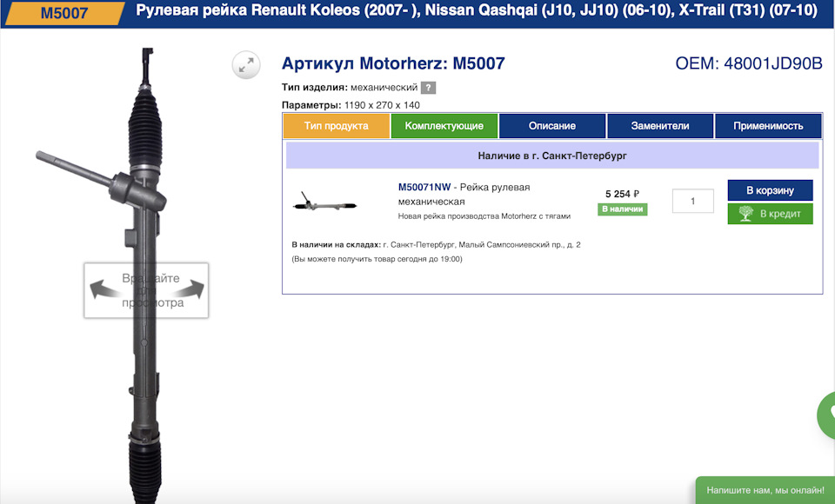Click the Параметры: 1190 x 270 x 140 text

pyautogui.click(x=351, y=105)
